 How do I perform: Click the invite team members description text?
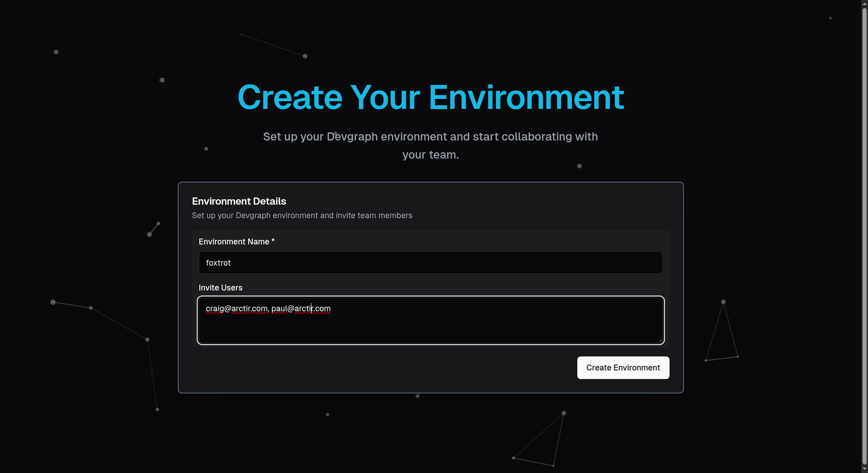point(302,215)
